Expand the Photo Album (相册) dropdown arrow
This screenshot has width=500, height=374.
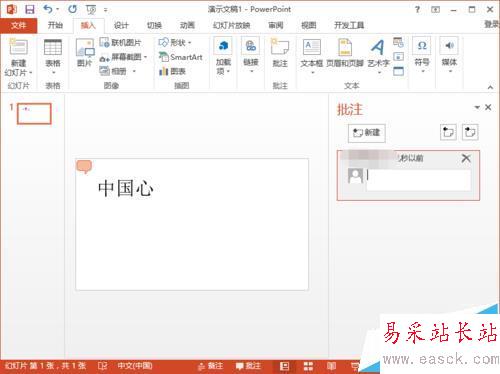134,71
